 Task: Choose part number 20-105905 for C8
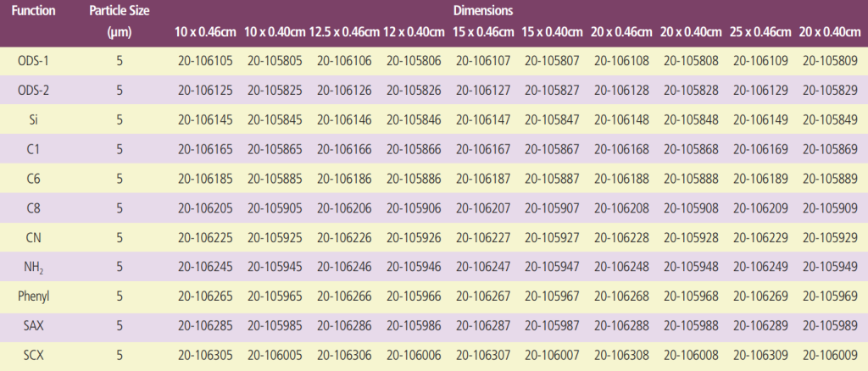pos(274,208)
